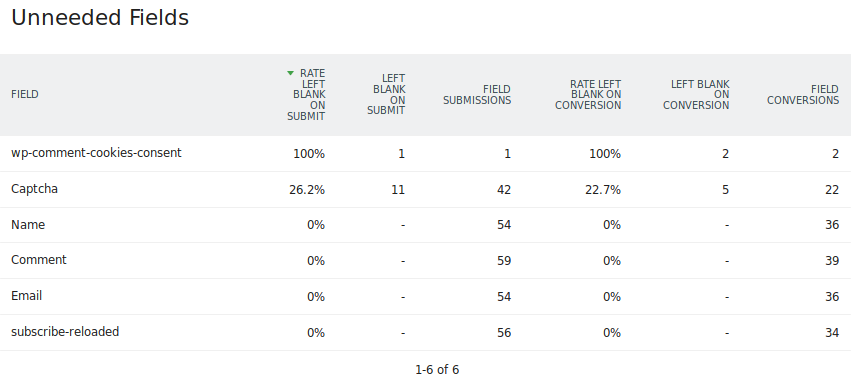Click Captcha's 26.2% blank rate value
This screenshot has height=383, width=851.
tap(307, 190)
